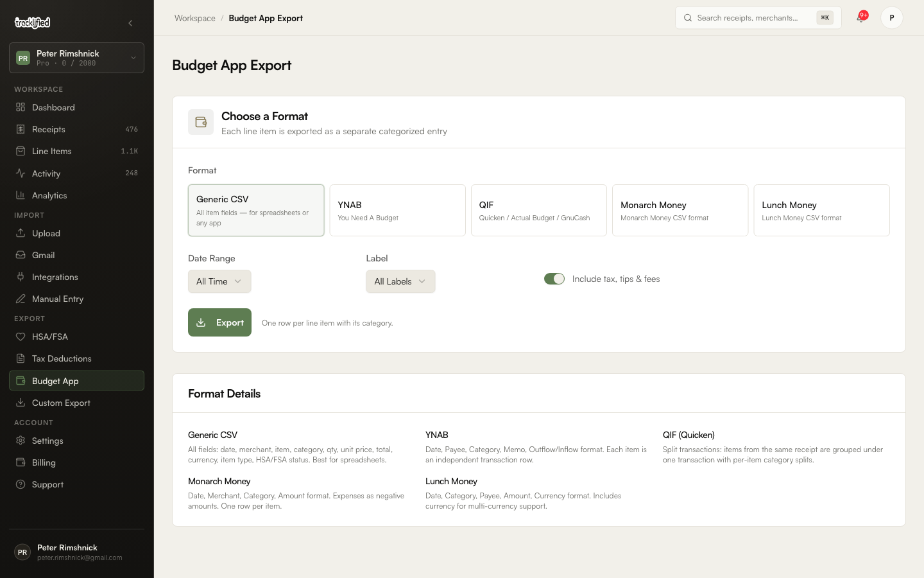Click the Line Items bag icon

pos(21,151)
